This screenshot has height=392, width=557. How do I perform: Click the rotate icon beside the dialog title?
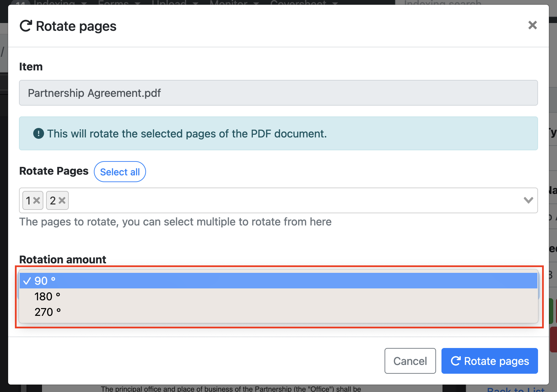tap(26, 26)
